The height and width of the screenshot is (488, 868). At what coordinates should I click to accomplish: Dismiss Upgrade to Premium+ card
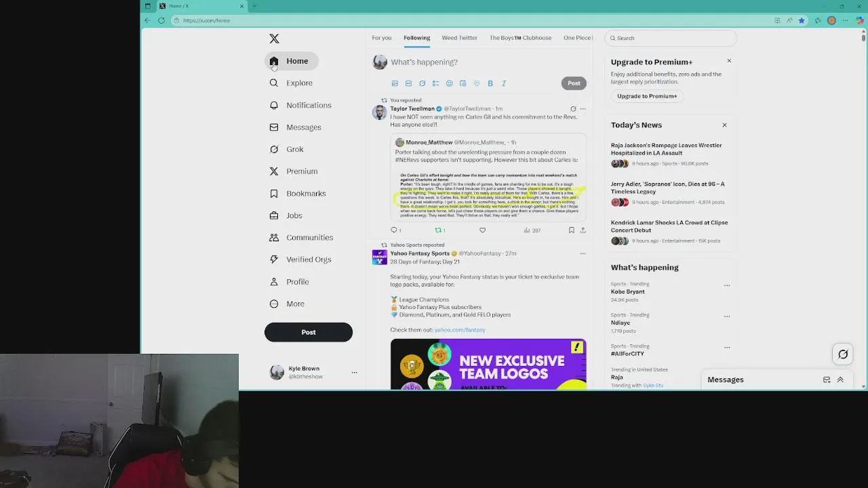click(729, 61)
